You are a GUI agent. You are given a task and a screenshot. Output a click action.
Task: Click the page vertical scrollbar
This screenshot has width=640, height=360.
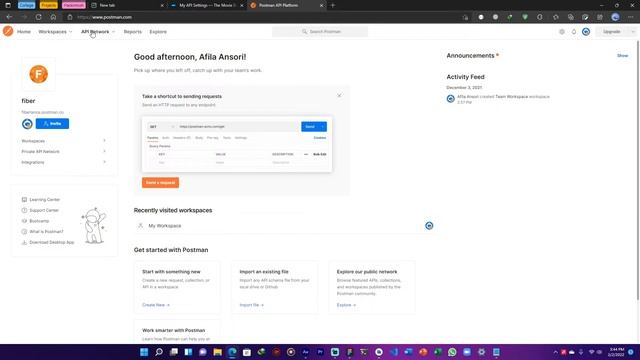pyautogui.click(x=638, y=171)
